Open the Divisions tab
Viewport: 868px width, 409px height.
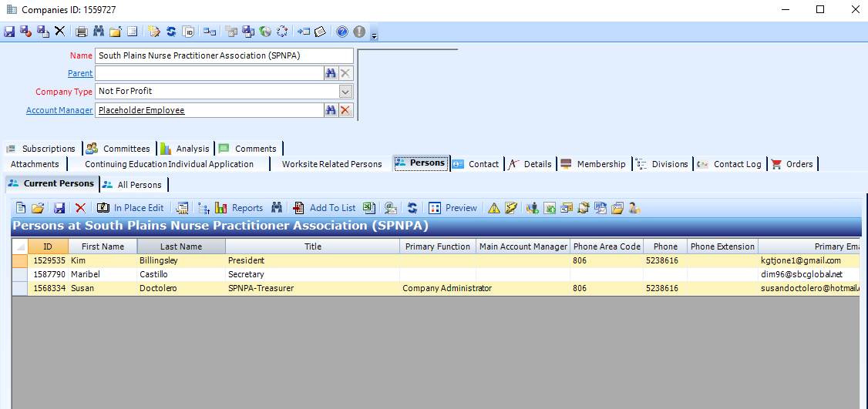[x=663, y=164]
